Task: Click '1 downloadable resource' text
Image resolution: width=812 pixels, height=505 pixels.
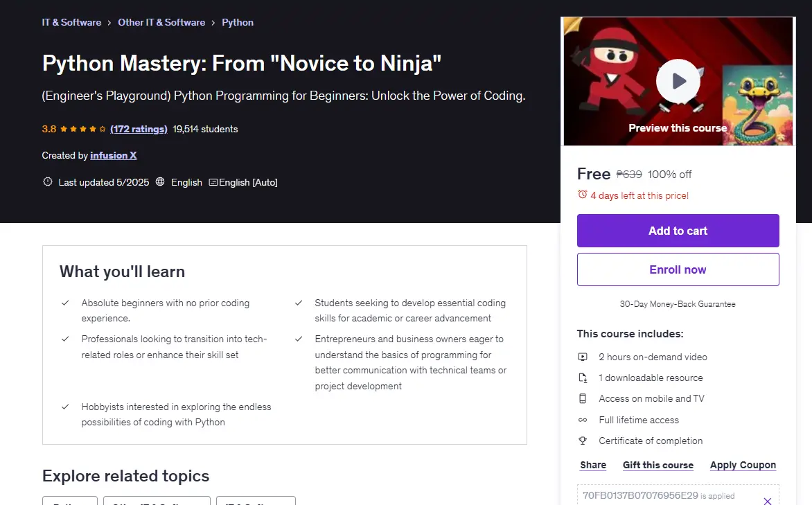Action: [x=651, y=378]
